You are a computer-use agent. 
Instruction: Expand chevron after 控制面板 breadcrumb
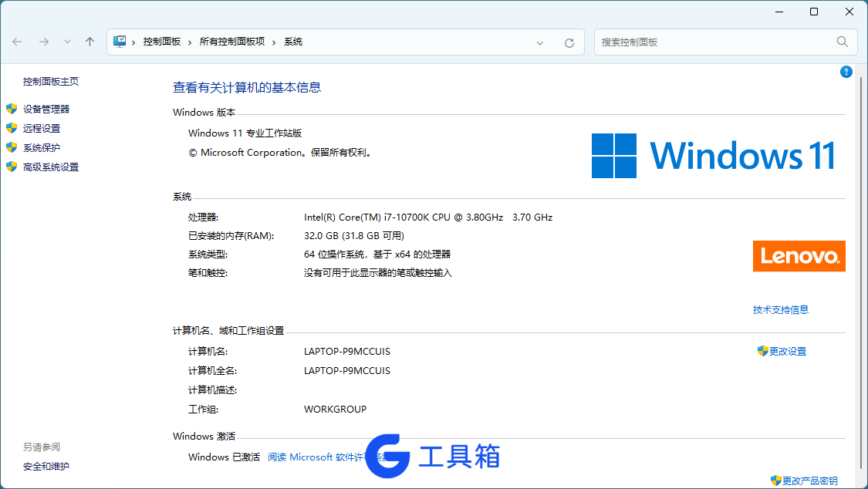click(190, 42)
